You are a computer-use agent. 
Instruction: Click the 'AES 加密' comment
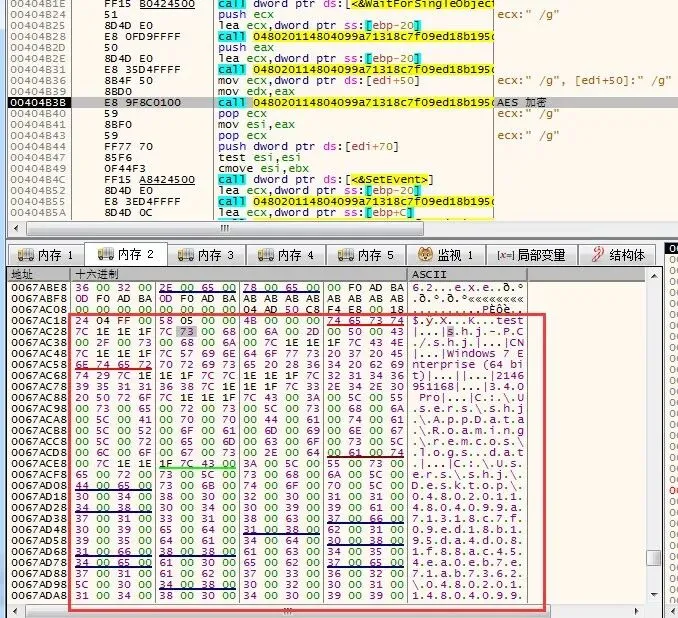pos(522,102)
